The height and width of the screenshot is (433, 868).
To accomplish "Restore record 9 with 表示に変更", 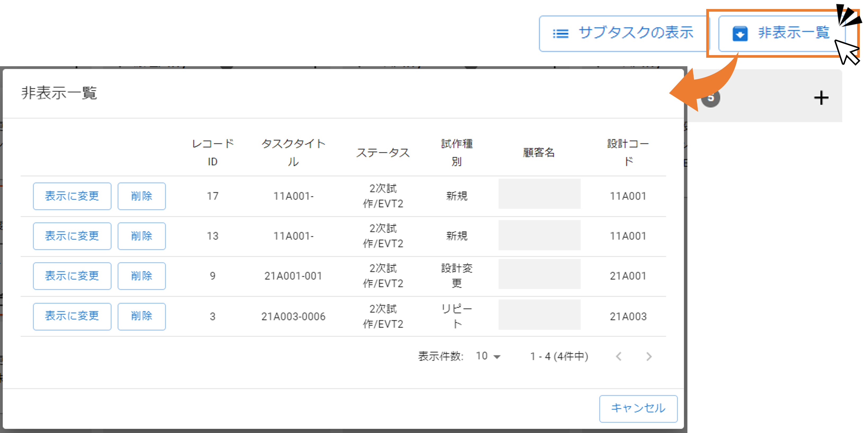I will click(72, 276).
